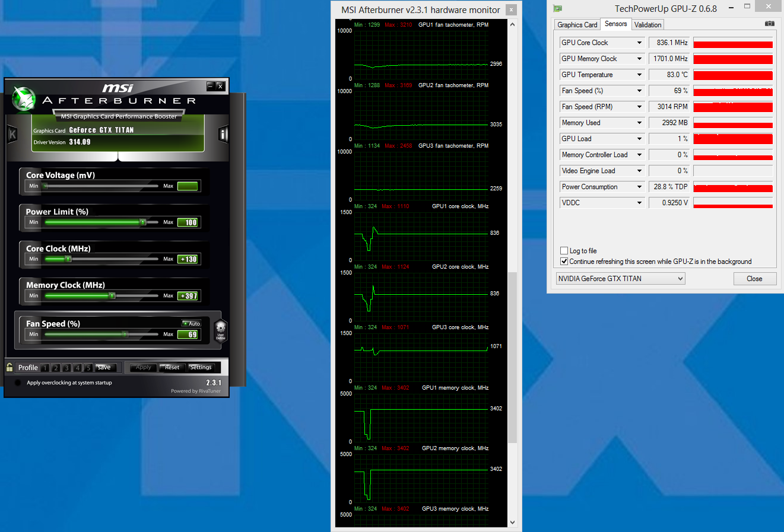Image resolution: width=784 pixels, height=532 pixels.
Task: Click the GPU-Z title bar app icon
Action: [x=557, y=8]
